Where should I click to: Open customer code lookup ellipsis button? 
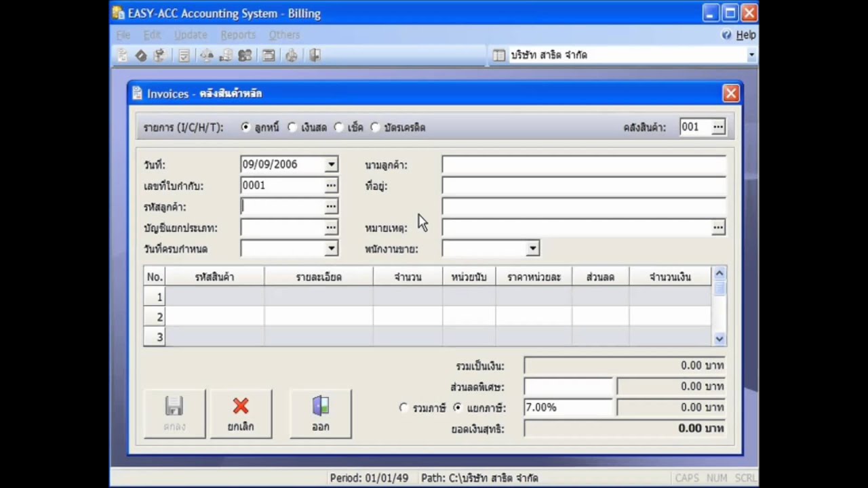330,206
